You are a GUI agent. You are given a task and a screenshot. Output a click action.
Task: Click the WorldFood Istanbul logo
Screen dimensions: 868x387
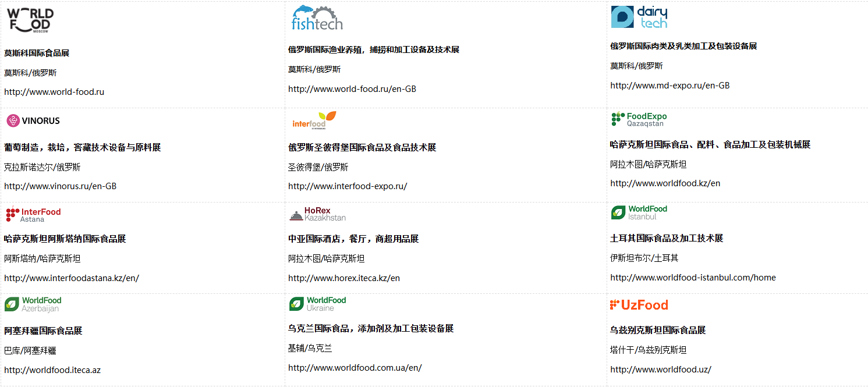coord(639,212)
